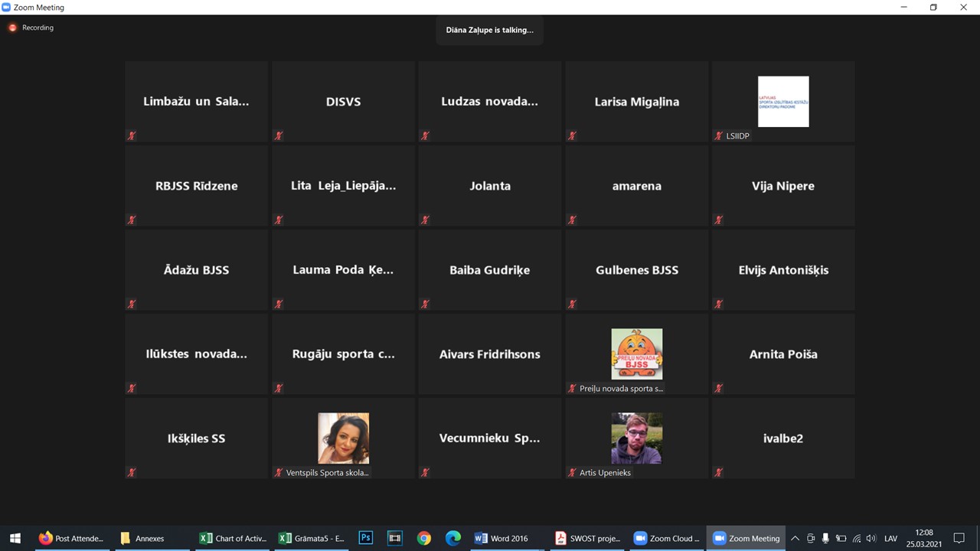Image resolution: width=980 pixels, height=551 pixels.
Task: Open the Post Attende... Firefox window
Action: point(71,538)
